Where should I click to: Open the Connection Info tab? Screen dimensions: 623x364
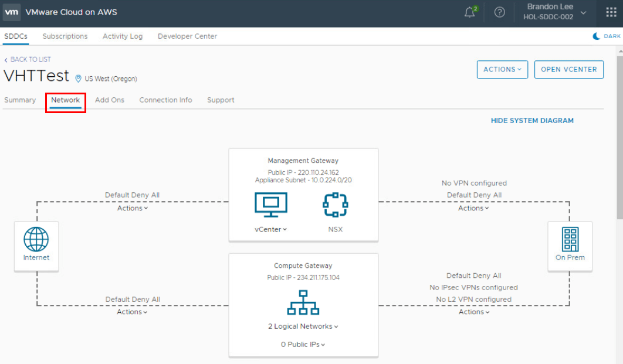click(x=165, y=100)
